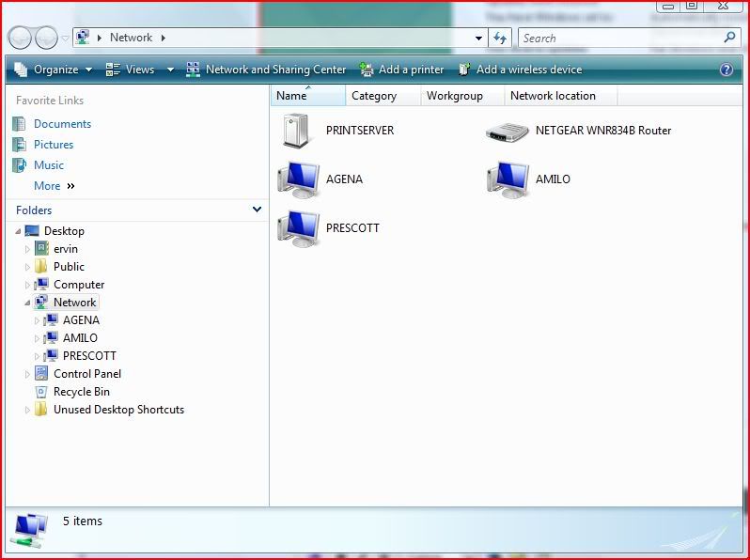This screenshot has width=750, height=560.
Task: Expand the PRESCOTT tree node
Action: pos(37,356)
